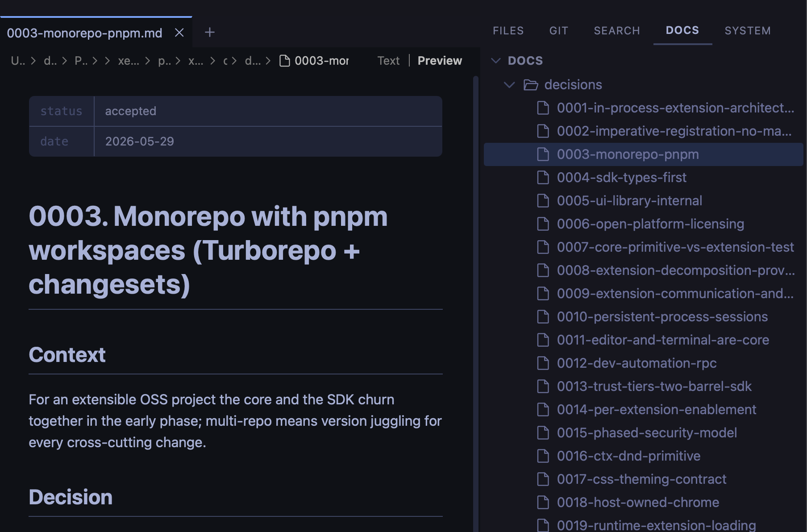Click file icon for 0014-per-extension-enablement
Screen dimensions: 807x532
pyautogui.click(x=543, y=410)
